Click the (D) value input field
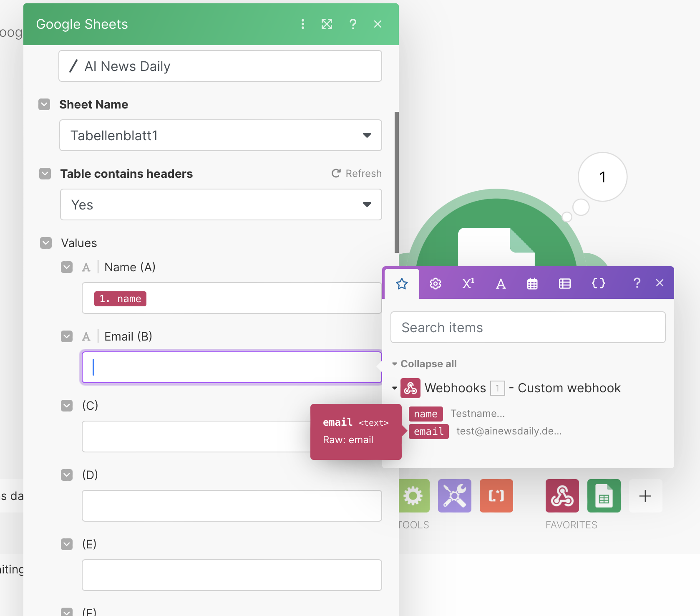This screenshot has width=700, height=616. pos(232,506)
